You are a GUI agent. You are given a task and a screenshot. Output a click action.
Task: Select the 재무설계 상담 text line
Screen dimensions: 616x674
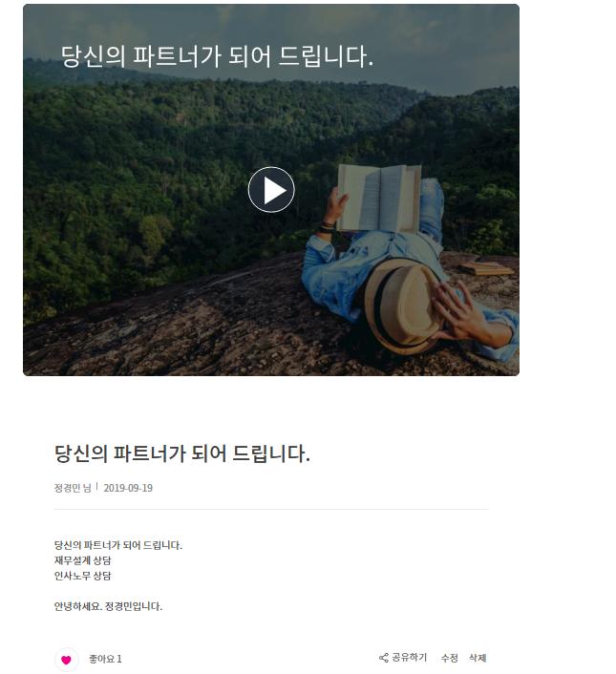(82, 560)
